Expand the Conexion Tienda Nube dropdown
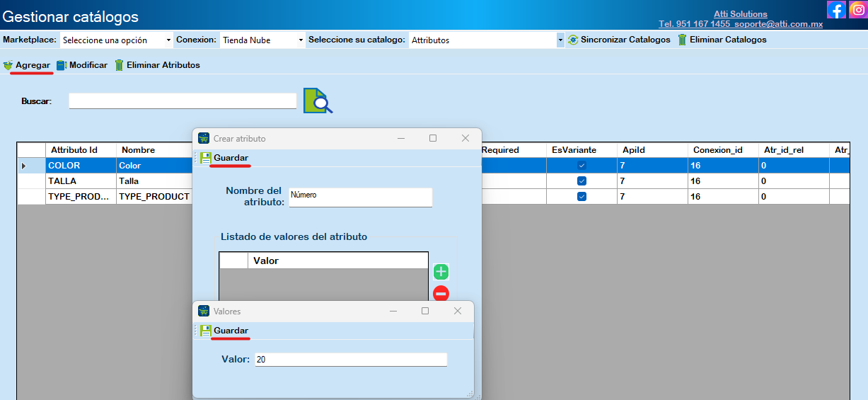 (x=262, y=40)
